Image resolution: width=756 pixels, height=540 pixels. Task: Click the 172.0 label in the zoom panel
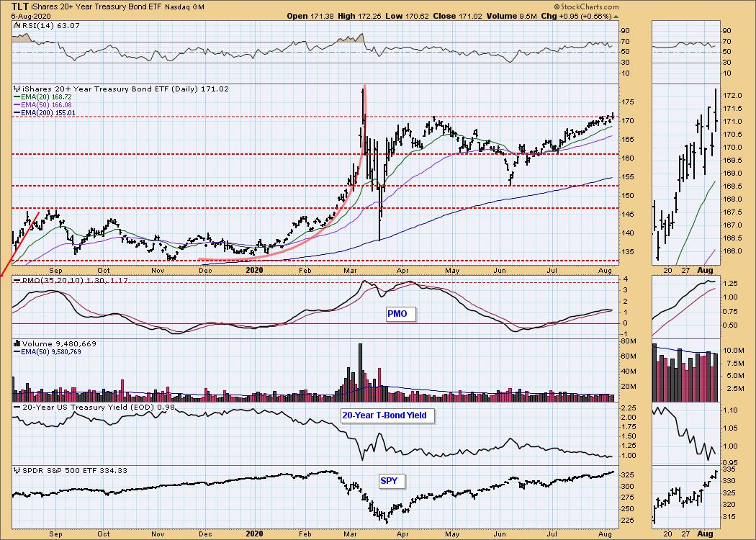tap(733, 96)
